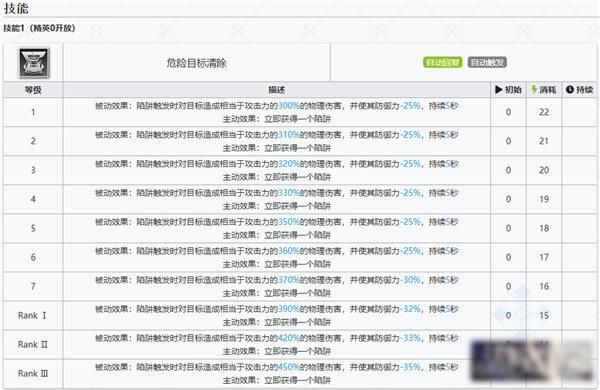This screenshot has width=600, height=390.
Task: Select the level 1 row label
Action: (x=33, y=112)
